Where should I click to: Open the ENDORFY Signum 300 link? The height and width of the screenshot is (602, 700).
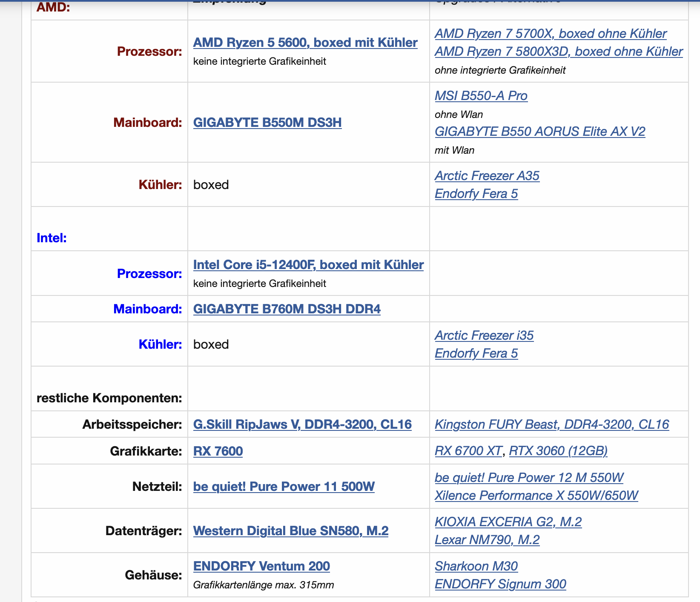500,584
